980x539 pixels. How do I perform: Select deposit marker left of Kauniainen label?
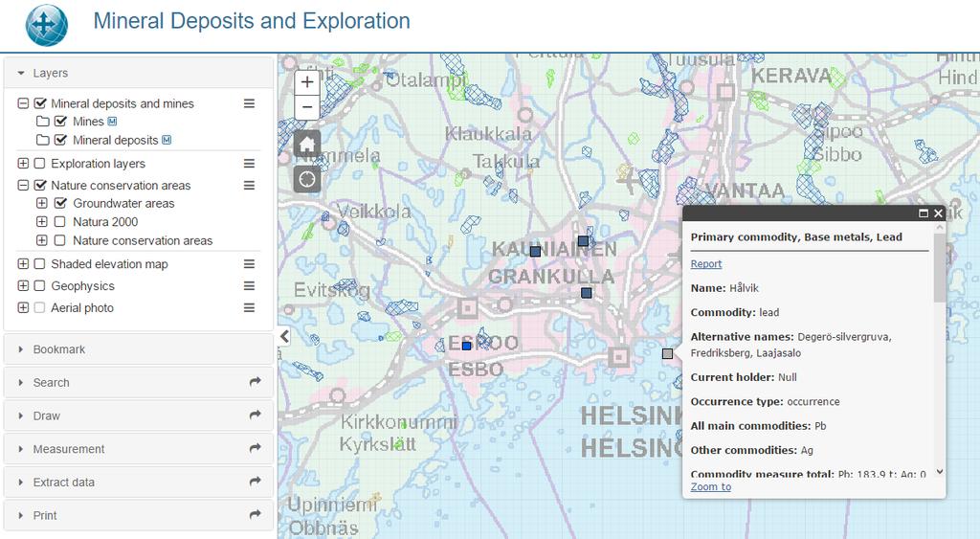[535, 252]
